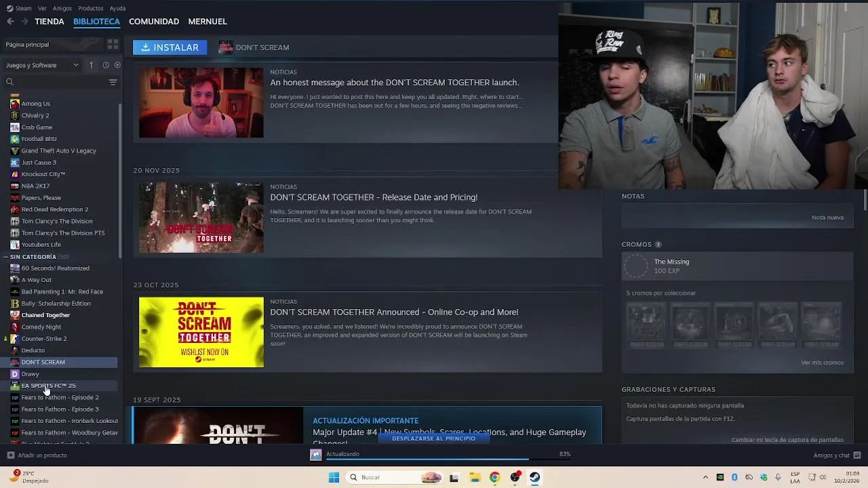Open the Windows Start menu

point(334,477)
